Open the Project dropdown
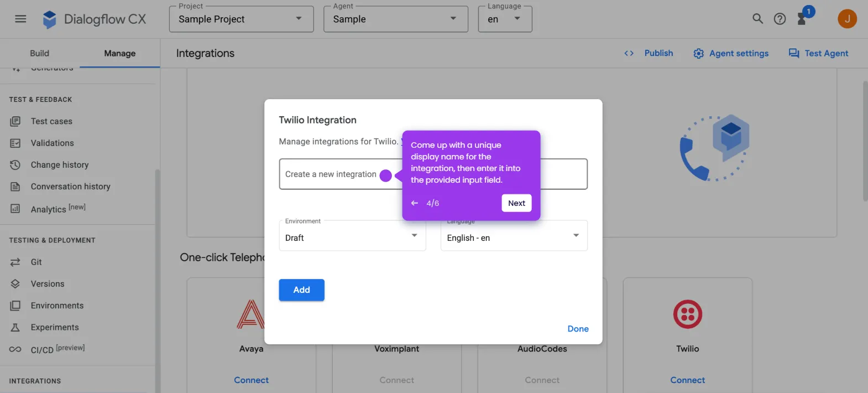 pyautogui.click(x=242, y=19)
